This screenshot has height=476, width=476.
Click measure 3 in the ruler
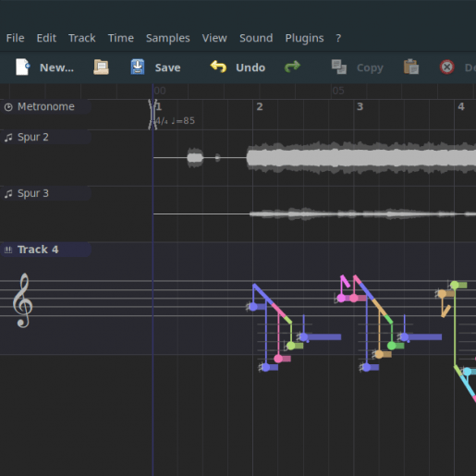(360, 106)
